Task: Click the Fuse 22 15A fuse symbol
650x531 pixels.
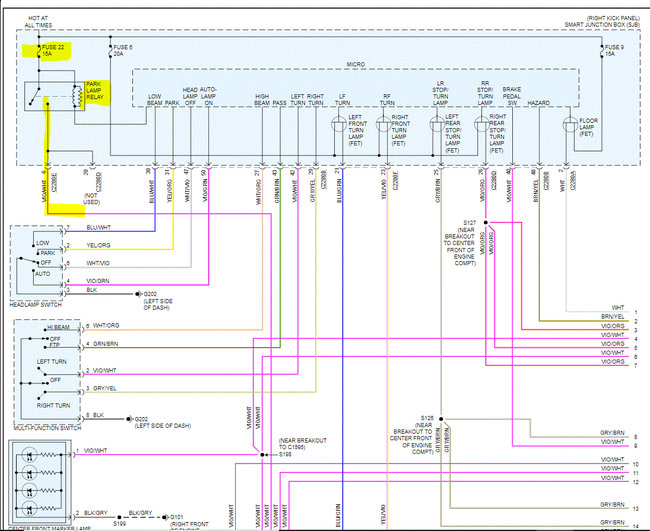Action: tap(39, 51)
